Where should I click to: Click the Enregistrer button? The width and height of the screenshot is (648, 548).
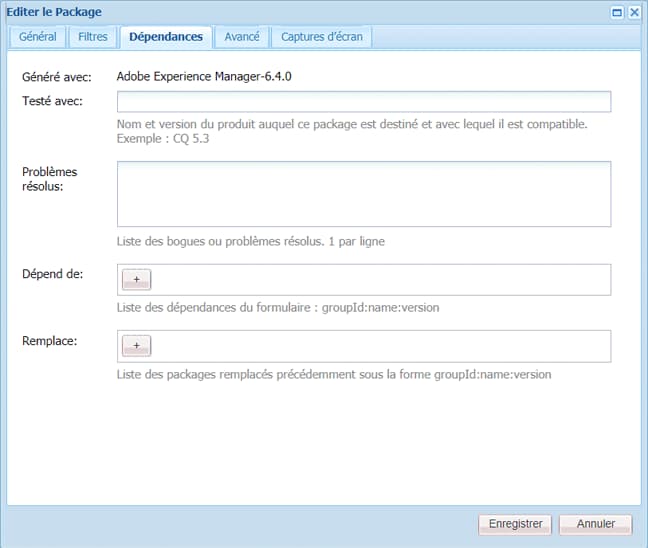click(515, 524)
